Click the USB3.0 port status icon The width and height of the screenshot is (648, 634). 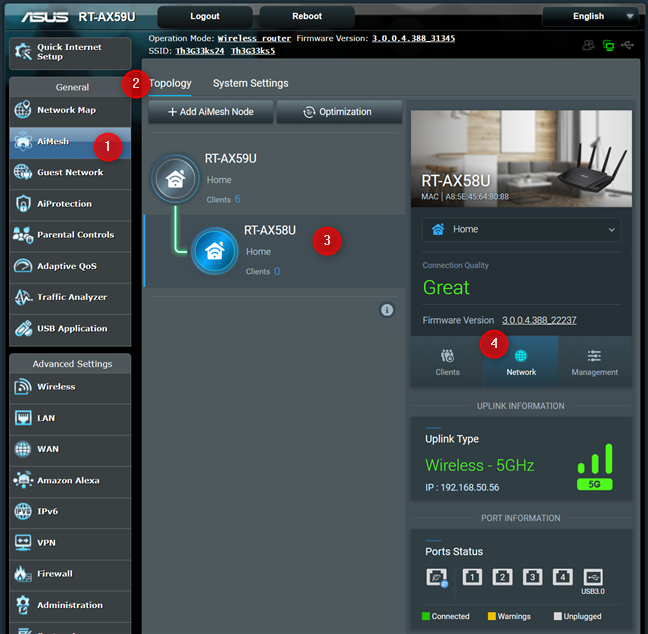click(593, 577)
